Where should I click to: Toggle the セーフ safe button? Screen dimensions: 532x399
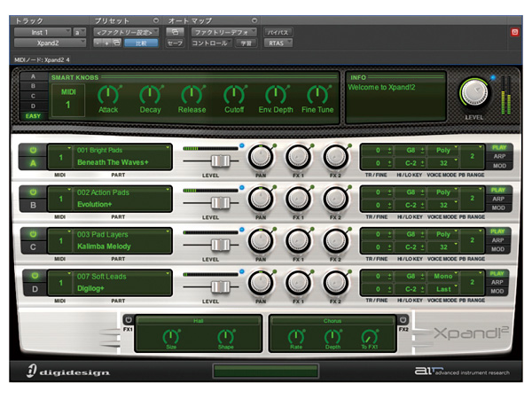pyautogui.click(x=175, y=43)
